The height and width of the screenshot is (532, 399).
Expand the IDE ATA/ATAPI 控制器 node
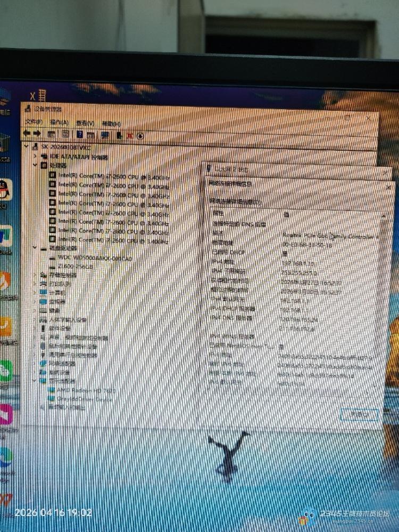click(x=36, y=156)
